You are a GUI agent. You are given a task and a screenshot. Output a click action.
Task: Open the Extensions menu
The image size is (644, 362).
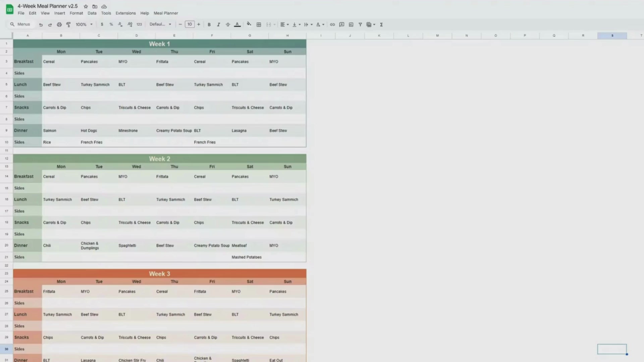[x=125, y=13]
